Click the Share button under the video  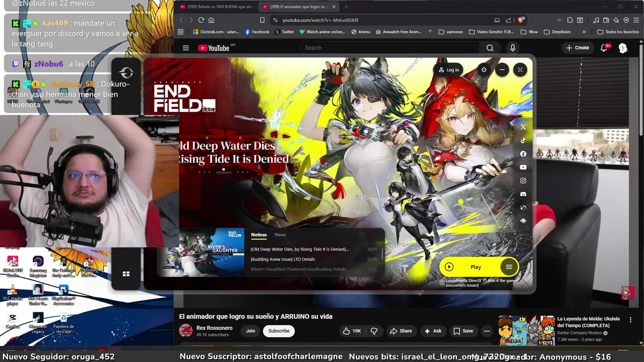tap(400, 331)
